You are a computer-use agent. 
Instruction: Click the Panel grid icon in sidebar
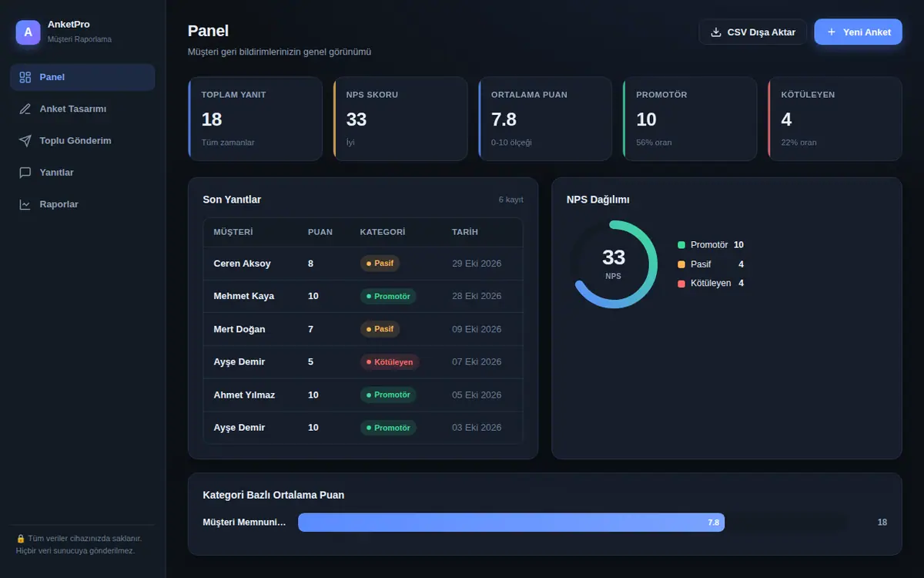point(25,77)
